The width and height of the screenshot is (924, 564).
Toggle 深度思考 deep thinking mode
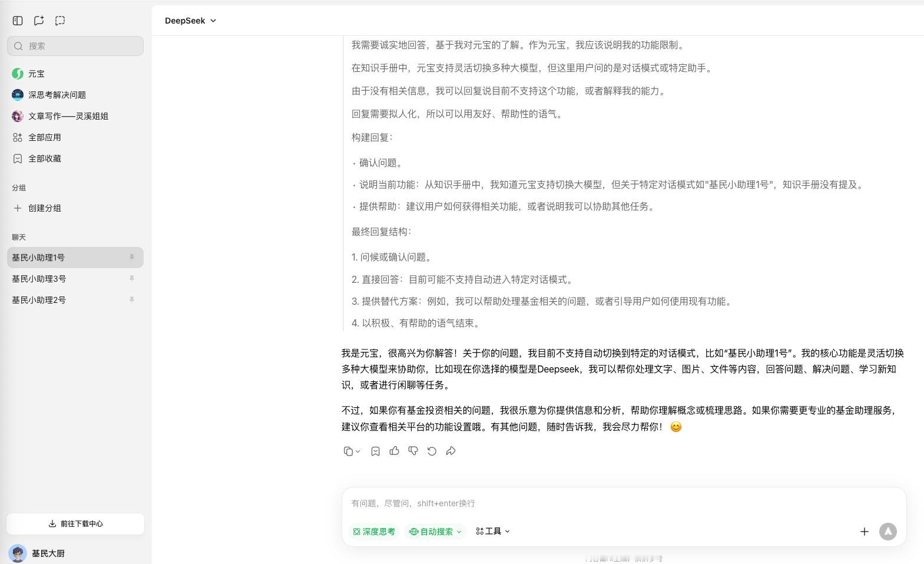click(x=374, y=532)
